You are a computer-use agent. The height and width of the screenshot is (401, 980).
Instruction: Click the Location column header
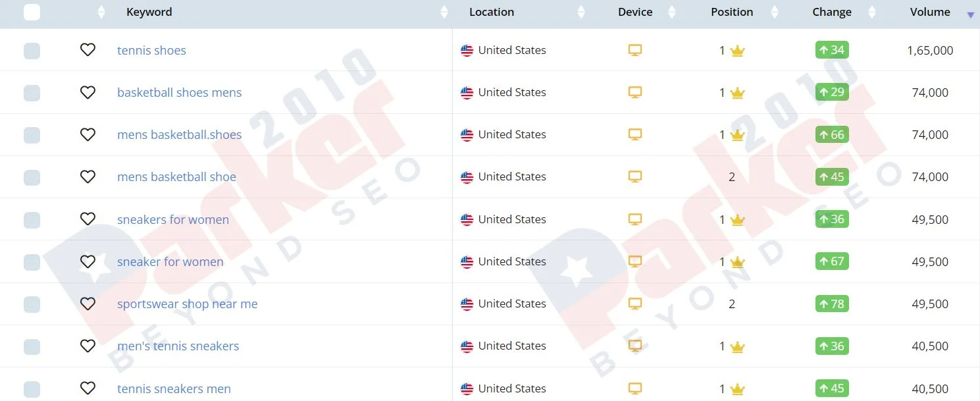tap(492, 12)
